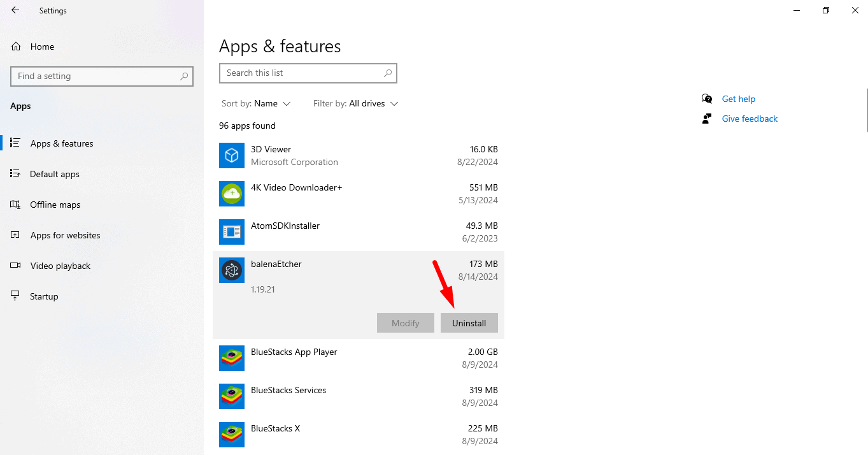This screenshot has width=868, height=455.
Task: Click the 4K Video Downloader+ app icon
Action: coord(232,194)
